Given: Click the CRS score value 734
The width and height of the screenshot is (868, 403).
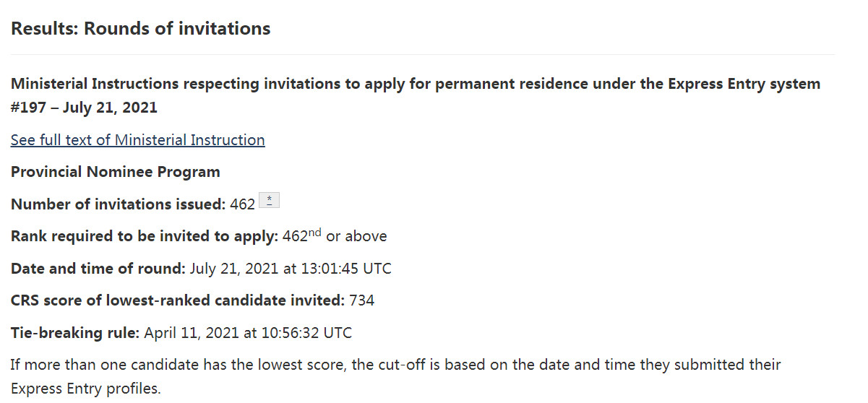Looking at the screenshot, I should tap(361, 300).
